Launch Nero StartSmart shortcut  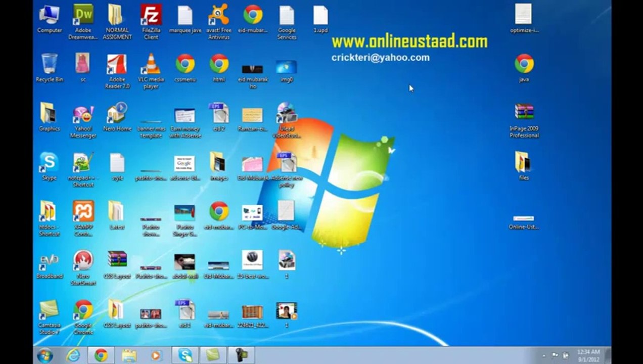pos(83,268)
